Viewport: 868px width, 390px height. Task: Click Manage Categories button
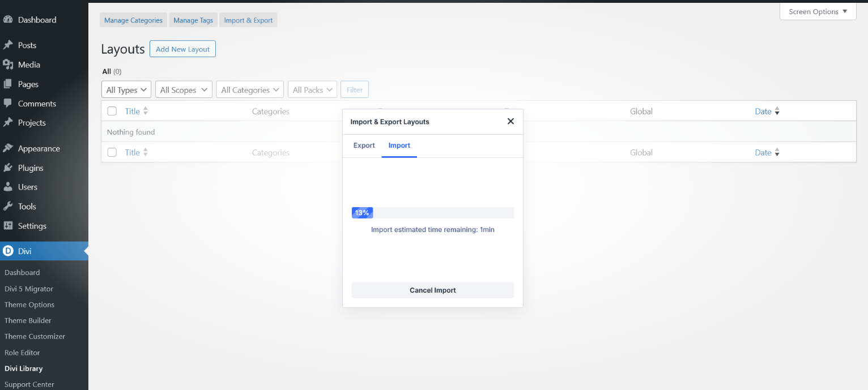tap(133, 20)
